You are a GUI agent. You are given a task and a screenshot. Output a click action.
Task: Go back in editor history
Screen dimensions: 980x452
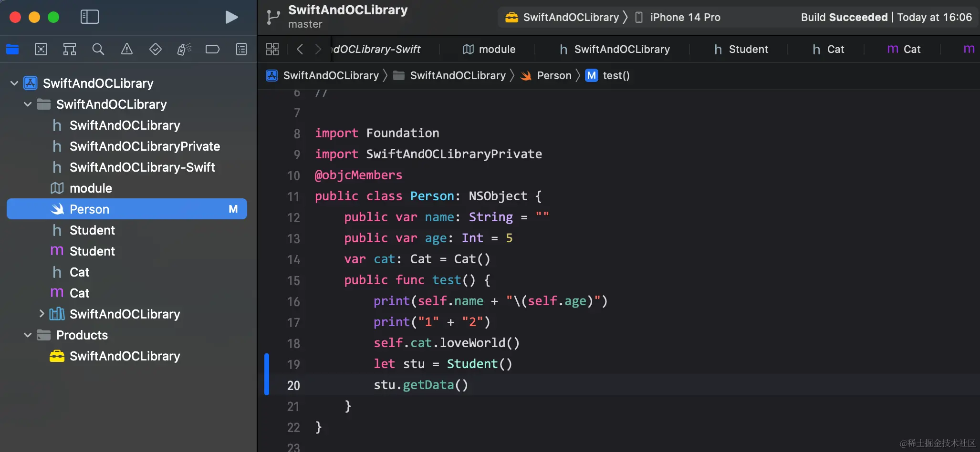(x=300, y=49)
